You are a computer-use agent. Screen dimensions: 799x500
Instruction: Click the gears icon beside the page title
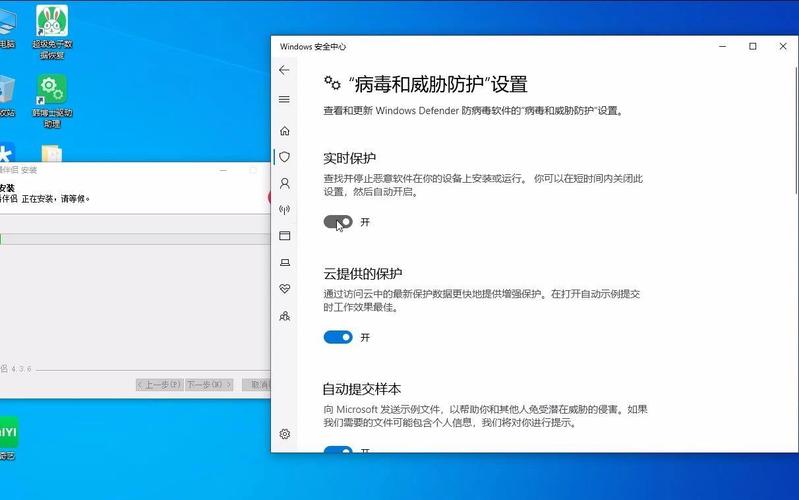click(332, 83)
